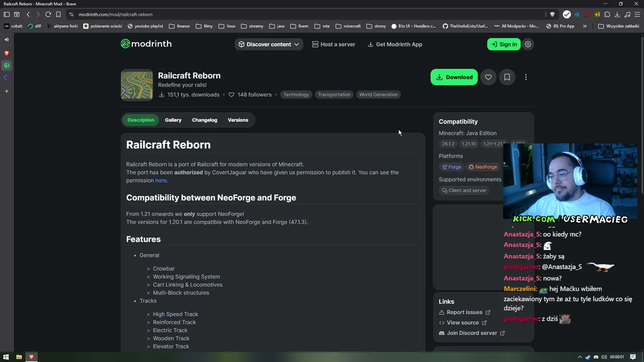Screen dimensions: 644x362
Task: Go to Get Modrinth App
Action: [x=395, y=44]
